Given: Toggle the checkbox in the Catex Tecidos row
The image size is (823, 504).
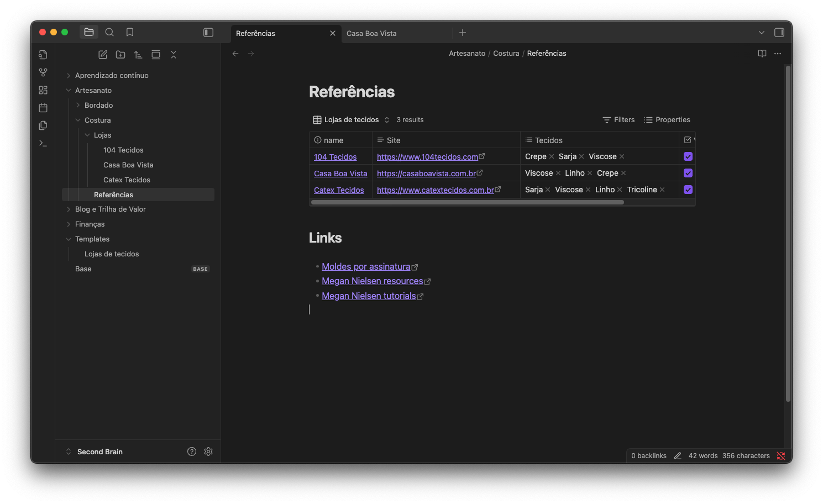Looking at the screenshot, I should pyautogui.click(x=688, y=190).
